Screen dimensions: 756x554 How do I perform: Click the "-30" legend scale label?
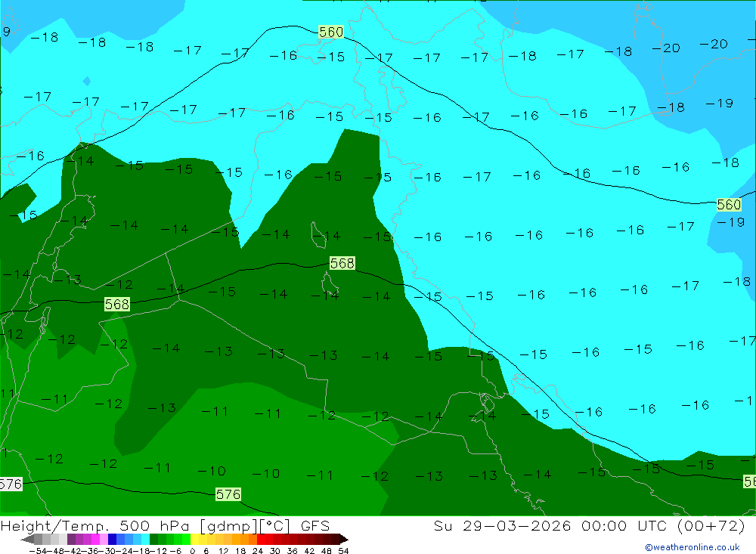[x=107, y=551]
